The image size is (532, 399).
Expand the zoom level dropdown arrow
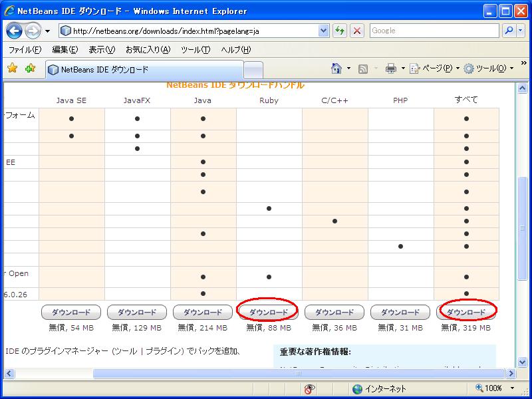512,388
